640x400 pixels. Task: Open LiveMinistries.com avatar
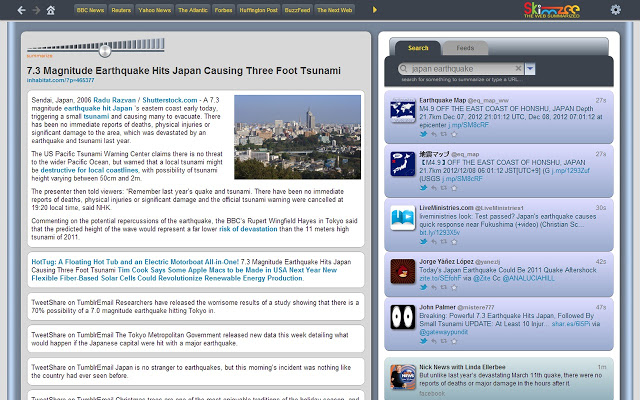click(x=402, y=218)
